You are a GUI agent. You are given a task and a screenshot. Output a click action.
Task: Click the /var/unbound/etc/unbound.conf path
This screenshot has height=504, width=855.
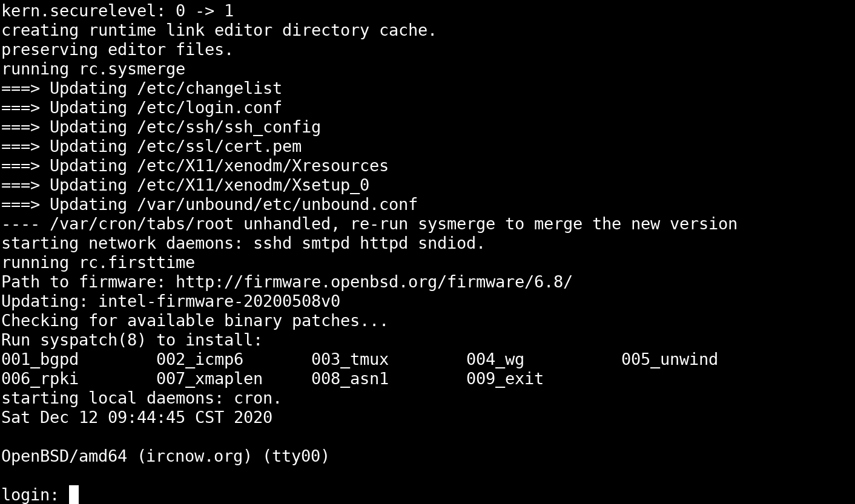[x=277, y=205]
